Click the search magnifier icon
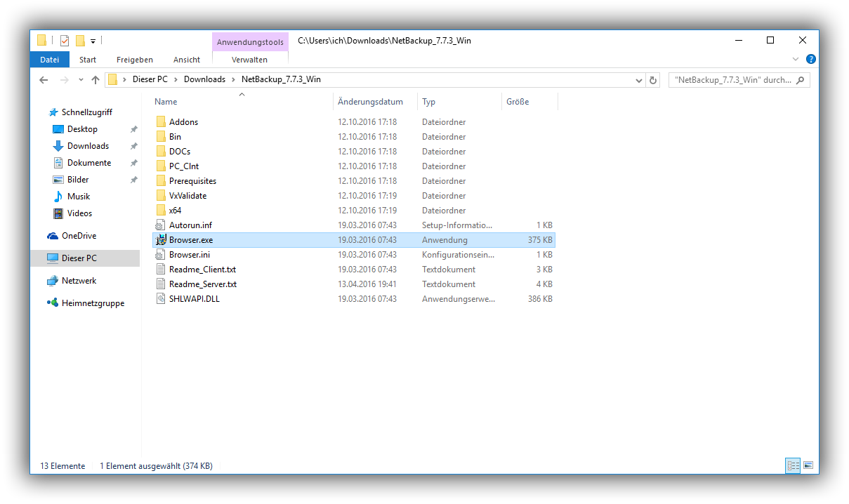 (x=801, y=80)
